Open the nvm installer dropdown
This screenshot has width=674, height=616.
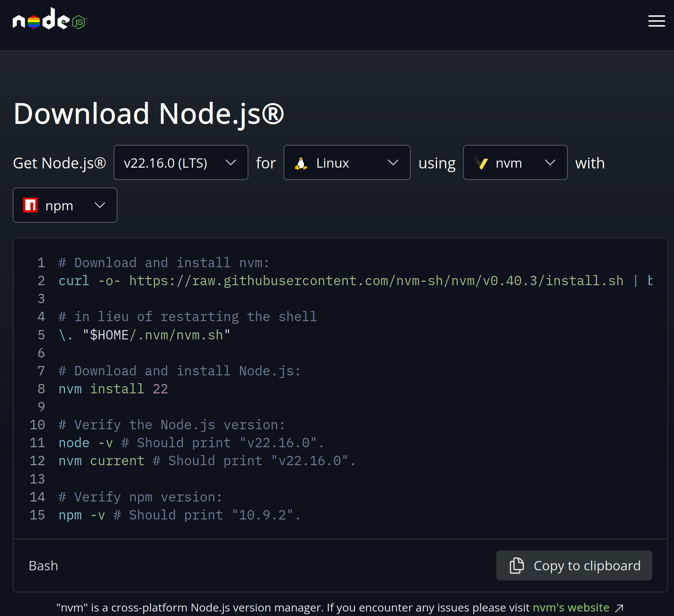pyautogui.click(x=515, y=162)
